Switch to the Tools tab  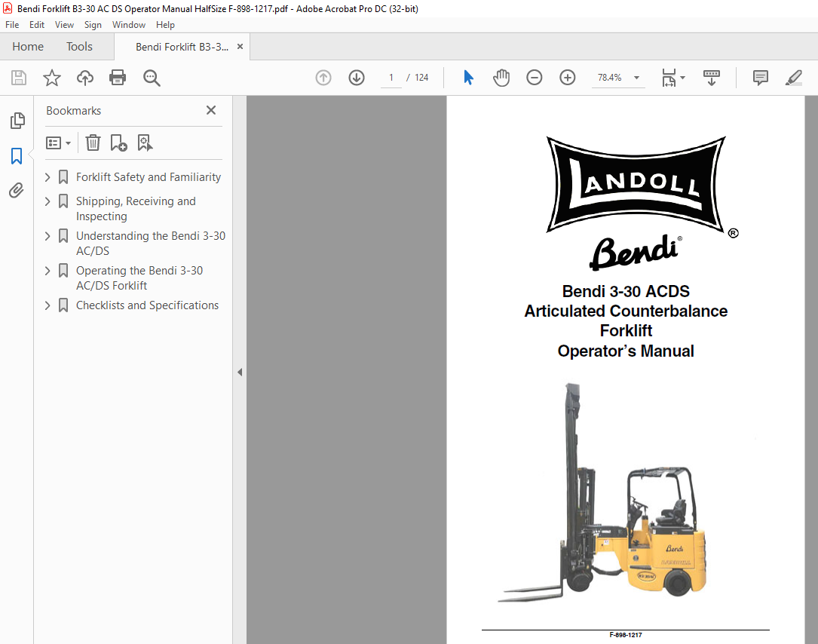pos(79,47)
